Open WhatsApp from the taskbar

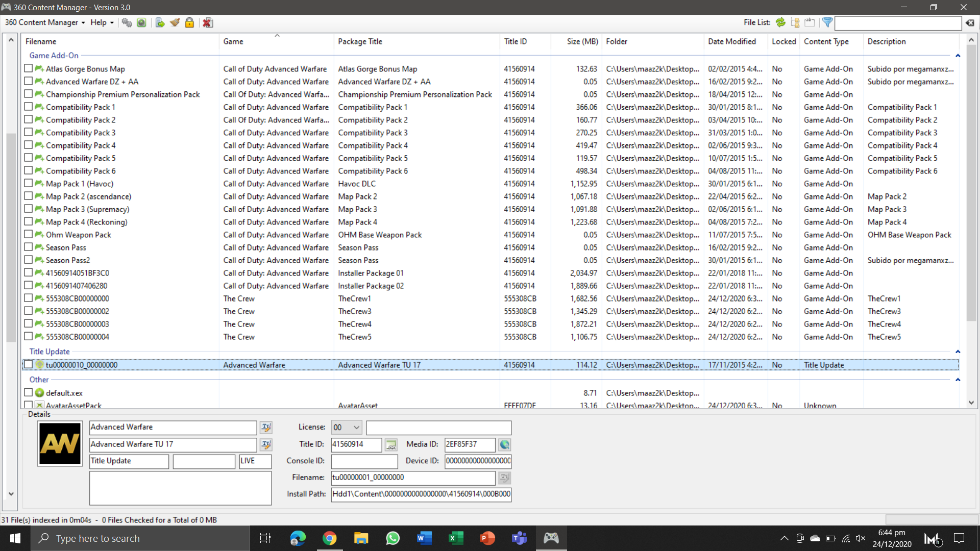click(x=393, y=538)
